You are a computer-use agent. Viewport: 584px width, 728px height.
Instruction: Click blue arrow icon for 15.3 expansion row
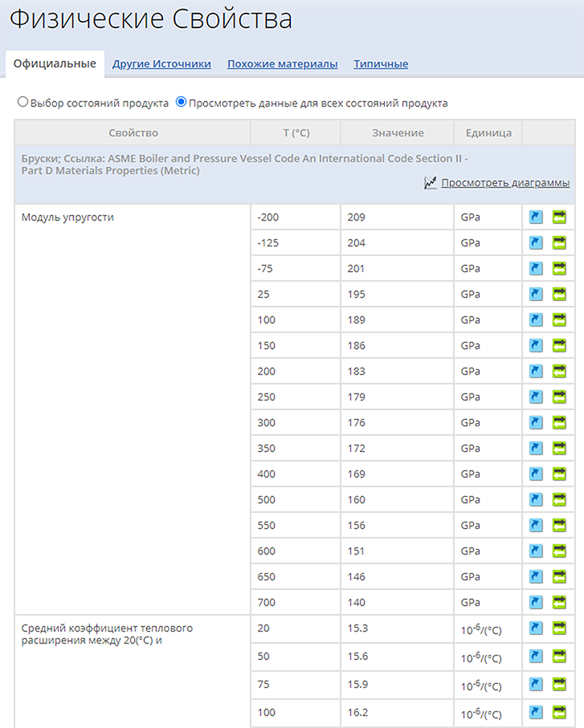pyautogui.click(x=536, y=628)
